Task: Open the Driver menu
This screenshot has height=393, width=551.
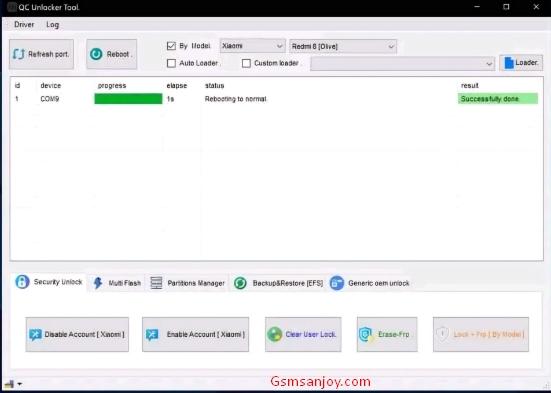Action: coord(24,25)
